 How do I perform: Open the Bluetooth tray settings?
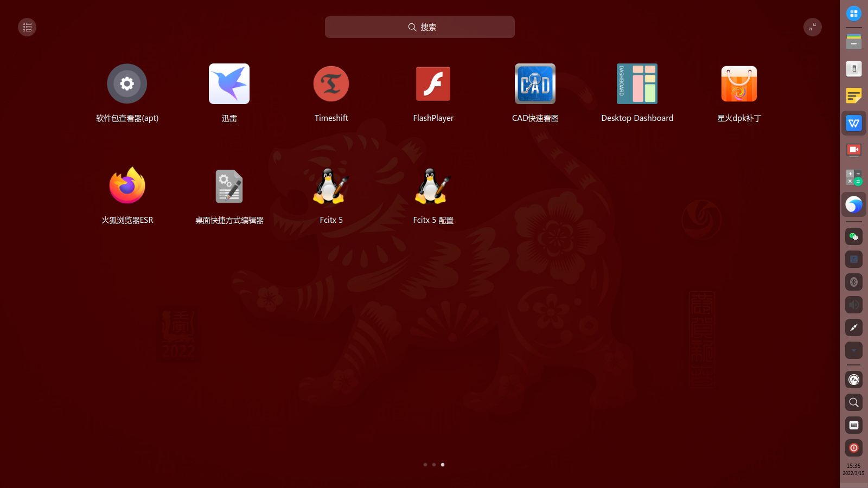click(854, 282)
